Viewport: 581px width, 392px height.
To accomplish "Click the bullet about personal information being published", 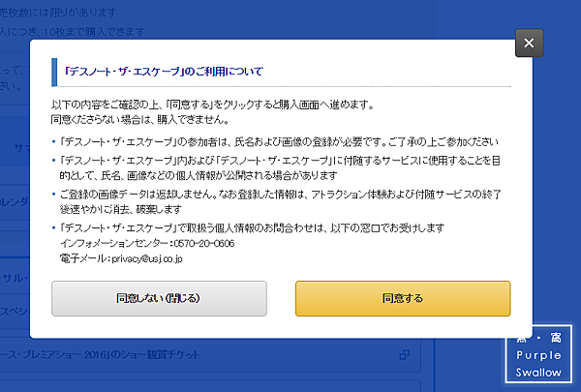I will coord(280,167).
